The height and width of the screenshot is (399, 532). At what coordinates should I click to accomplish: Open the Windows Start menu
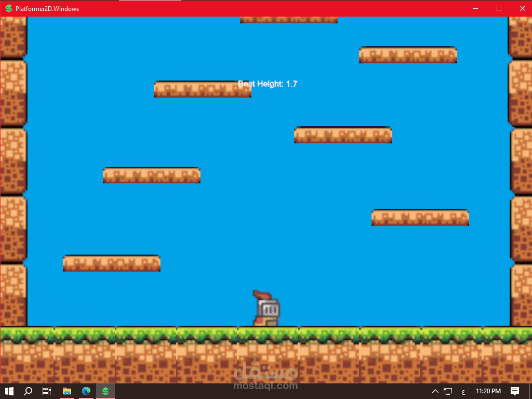click(x=9, y=391)
